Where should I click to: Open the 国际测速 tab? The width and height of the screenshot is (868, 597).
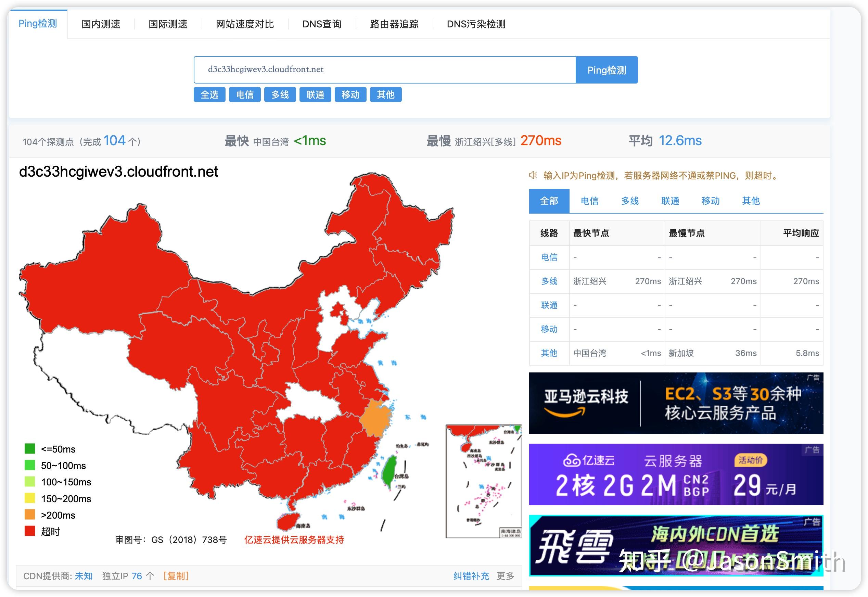168,24
